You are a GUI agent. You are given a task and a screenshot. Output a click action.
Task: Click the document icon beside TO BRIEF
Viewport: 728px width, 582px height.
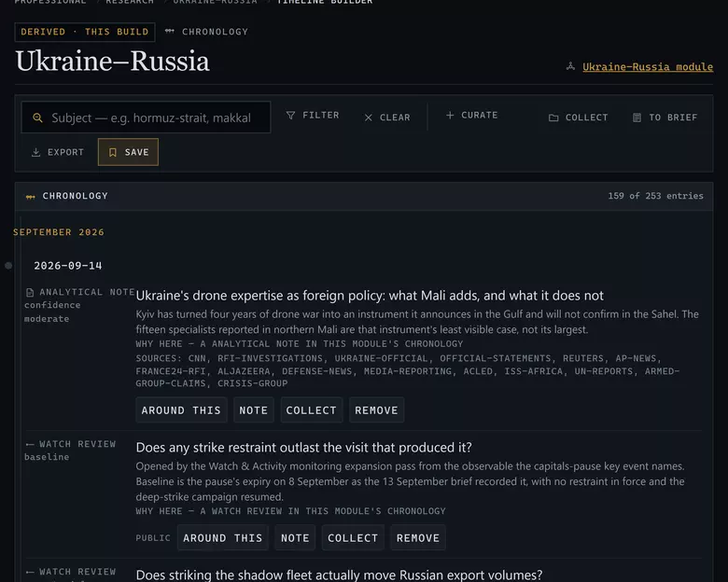637,118
